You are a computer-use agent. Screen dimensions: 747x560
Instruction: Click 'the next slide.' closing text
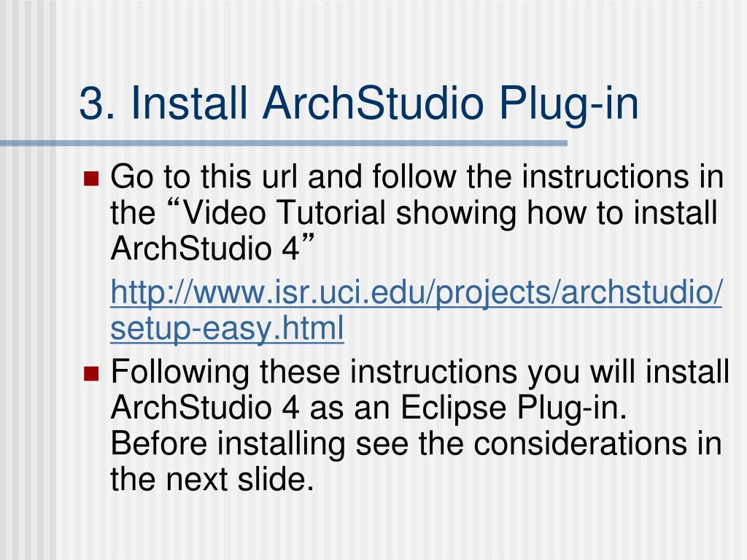click(212, 479)
